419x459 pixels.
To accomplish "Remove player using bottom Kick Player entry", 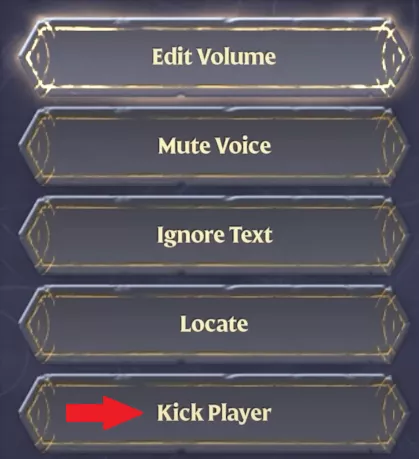I will click(x=213, y=413).
